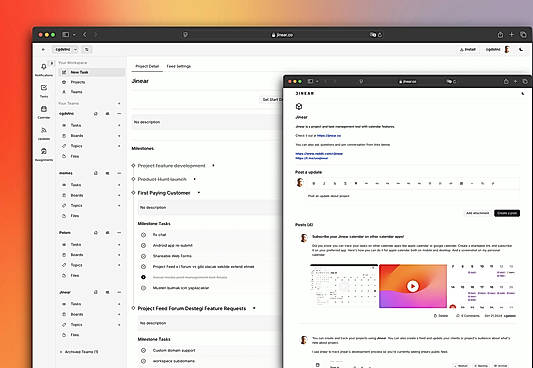Toggle status of Fix chat task
The height and width of the screenshot is (368, 533).
143,235
